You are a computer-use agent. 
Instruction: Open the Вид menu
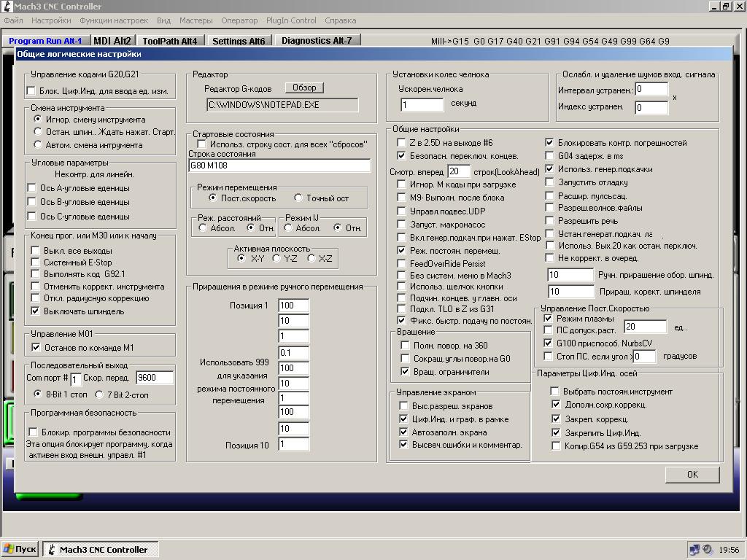click(163, 20)
